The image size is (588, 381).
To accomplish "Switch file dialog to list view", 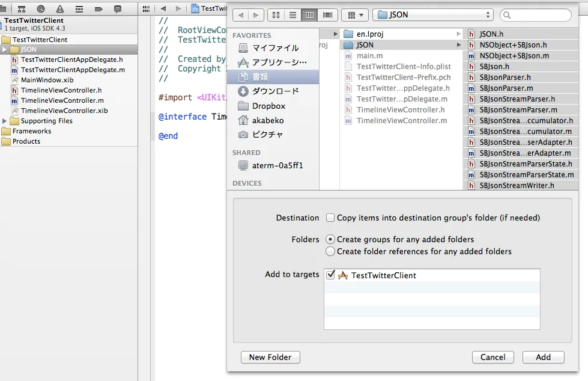I will [292, 15].
